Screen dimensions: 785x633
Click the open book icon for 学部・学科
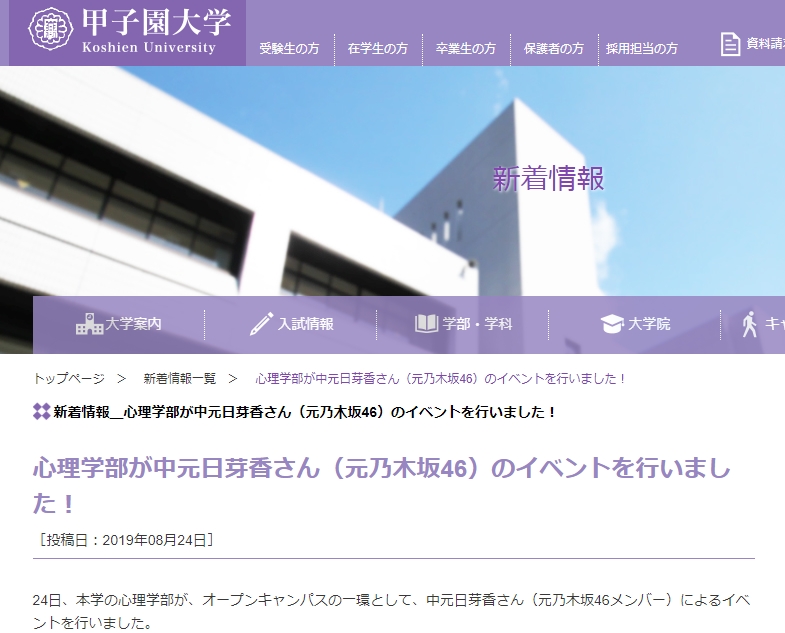(427, 324)
